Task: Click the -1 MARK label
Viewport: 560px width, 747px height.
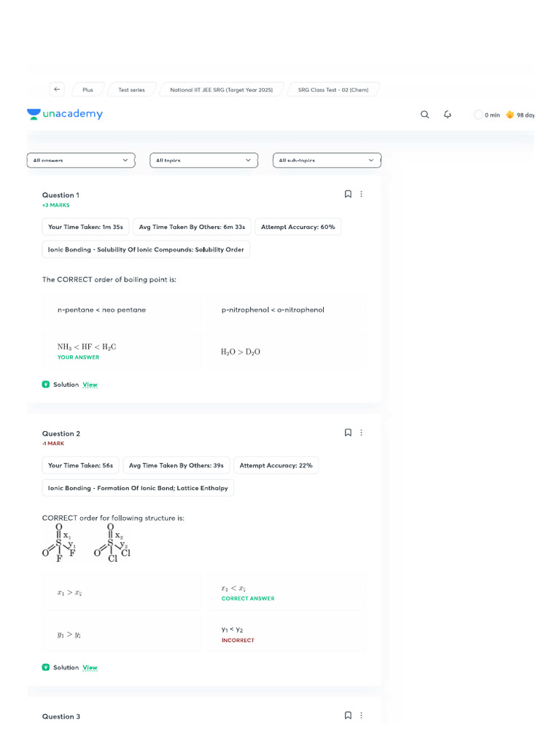Action: point(52,444)
